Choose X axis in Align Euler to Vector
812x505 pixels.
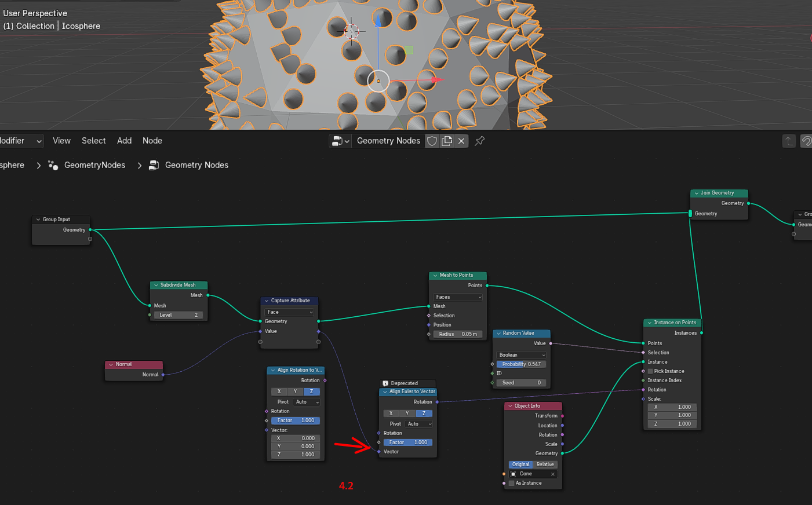click(x=391, y=413)
